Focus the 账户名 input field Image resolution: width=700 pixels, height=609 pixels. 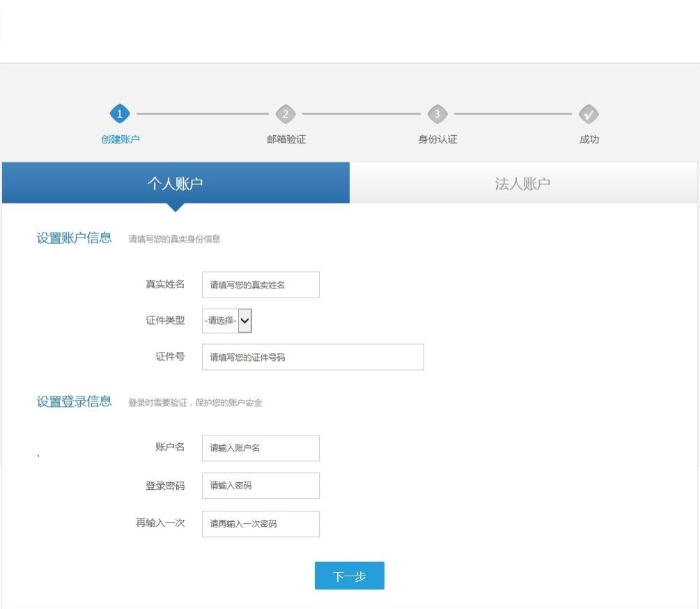pos(260,448)
